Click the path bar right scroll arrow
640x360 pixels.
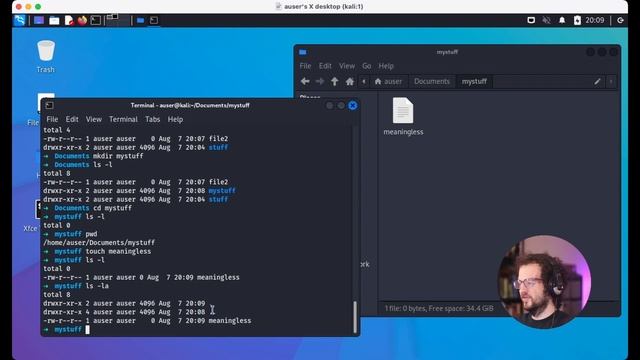coord(611,81)
